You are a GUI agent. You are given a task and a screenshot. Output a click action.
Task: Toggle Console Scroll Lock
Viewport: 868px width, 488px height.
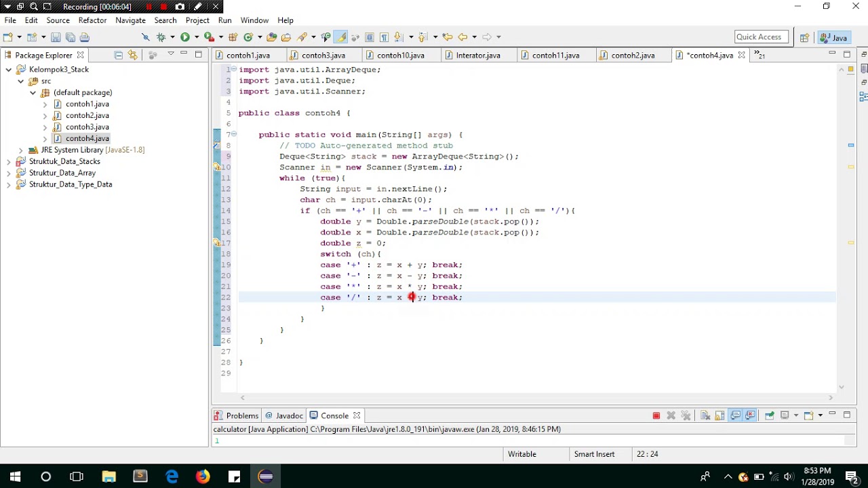point(719,415)
